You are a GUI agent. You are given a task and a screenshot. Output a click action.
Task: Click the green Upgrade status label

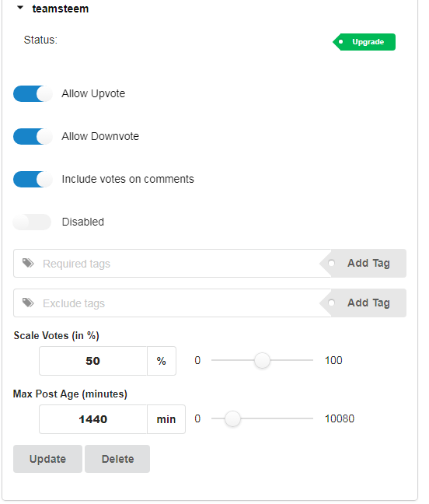coord(364,42)
